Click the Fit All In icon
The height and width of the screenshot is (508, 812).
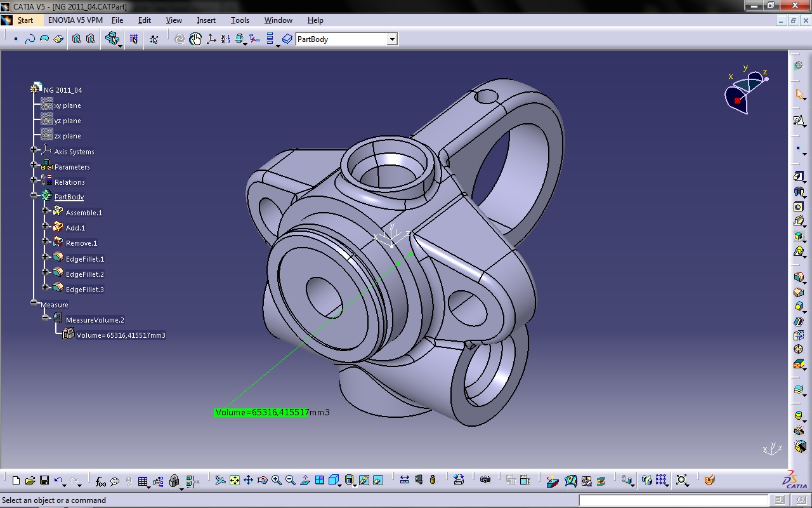tap(235, 481)
